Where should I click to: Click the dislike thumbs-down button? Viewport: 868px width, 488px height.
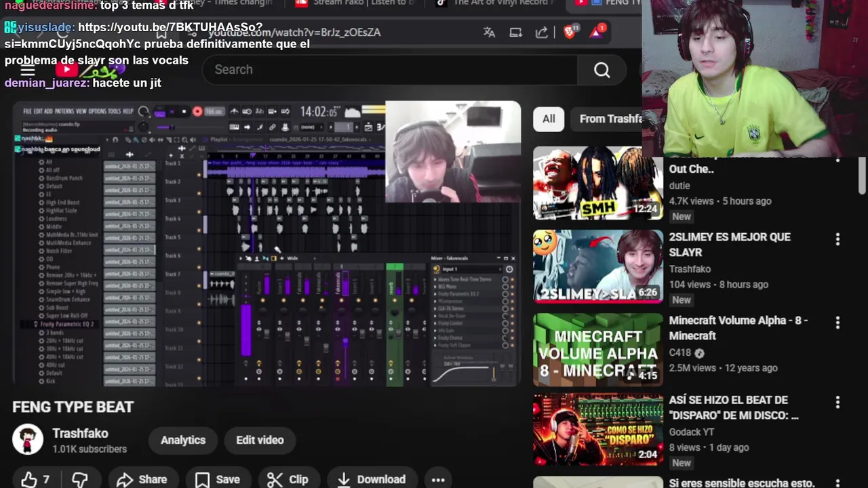pos(80,479)
